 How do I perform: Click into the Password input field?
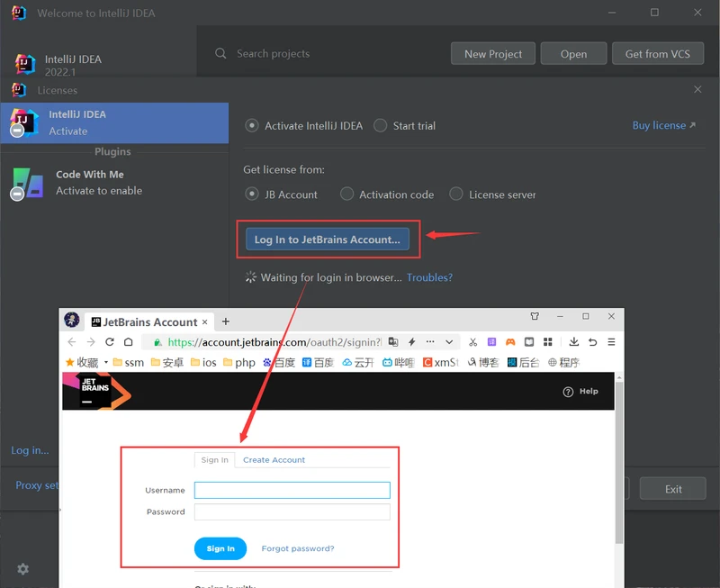[x=292, y=511]
